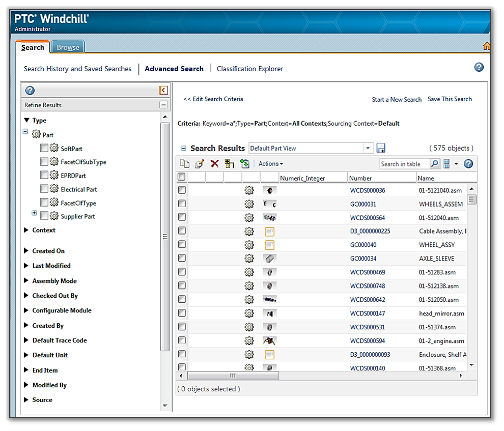This screenshot has width=504, height=431.
Task: Expand the Context filter section
Action: click(26, 230)
